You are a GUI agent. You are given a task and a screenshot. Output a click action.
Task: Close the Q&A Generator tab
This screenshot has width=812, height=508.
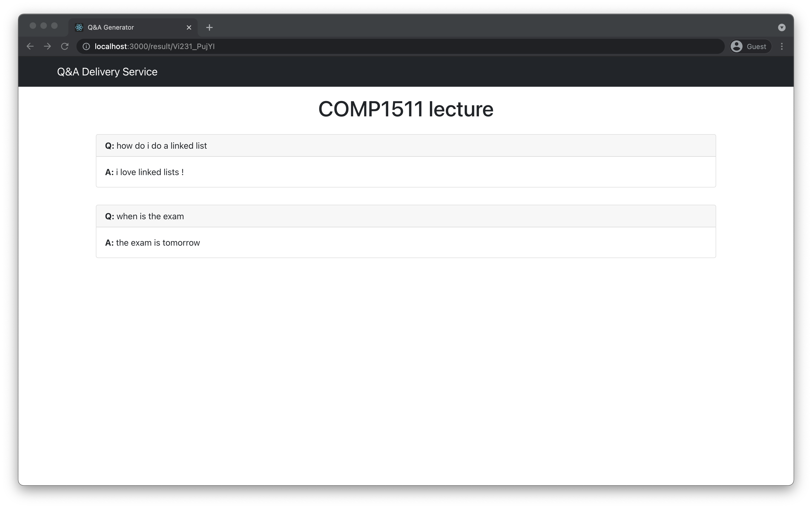coord(189,27)
